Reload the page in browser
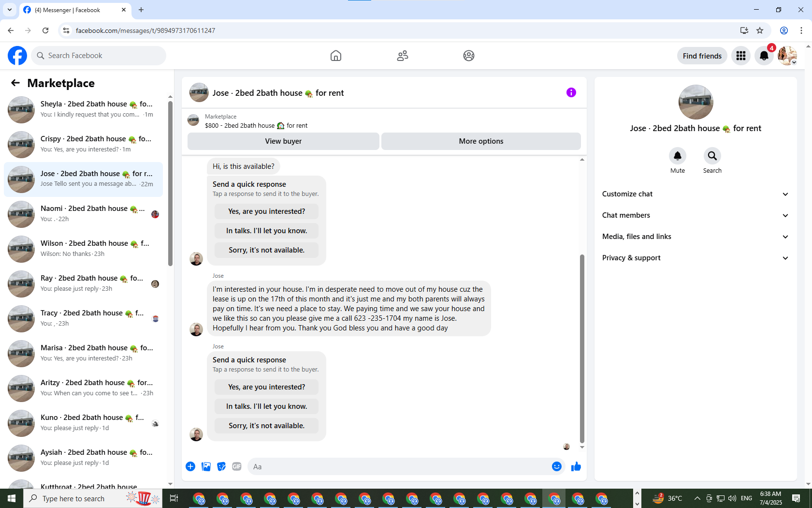The height and width of the screenshot is (508, 812). [x=45, y=30]
